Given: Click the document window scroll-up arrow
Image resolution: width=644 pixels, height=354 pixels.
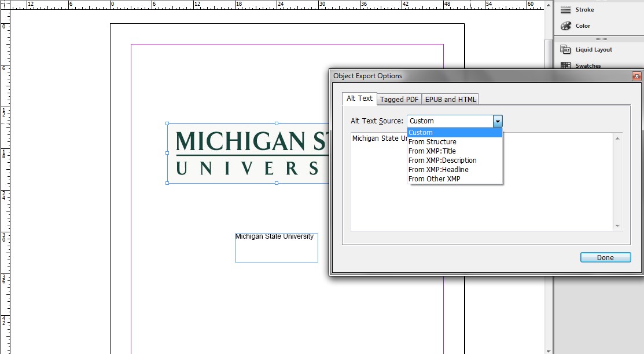Looking at the screenshot, I should pyautogui.click(x=549, y=5).
